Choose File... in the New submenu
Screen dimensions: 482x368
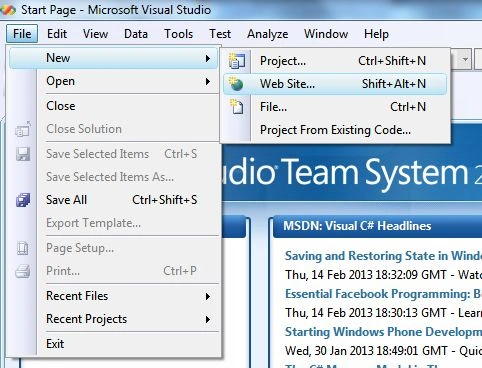335,107
